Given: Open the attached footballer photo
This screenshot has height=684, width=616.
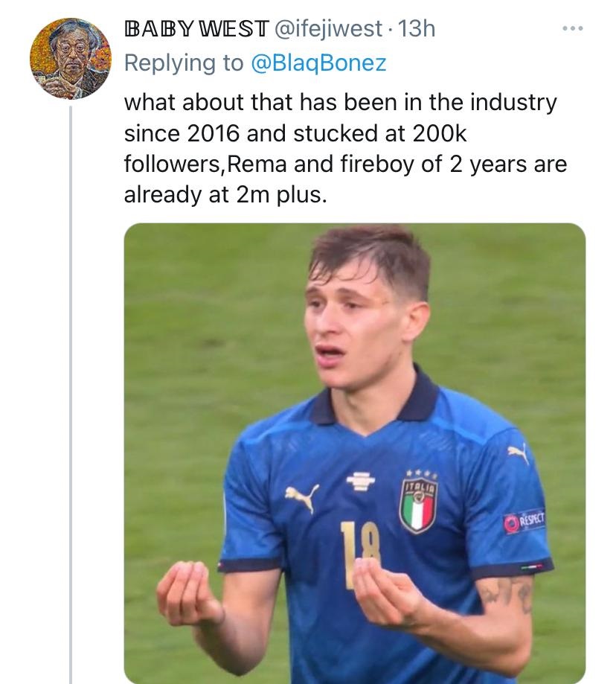Looking at the screenshot, I should (x=354, y=453).
